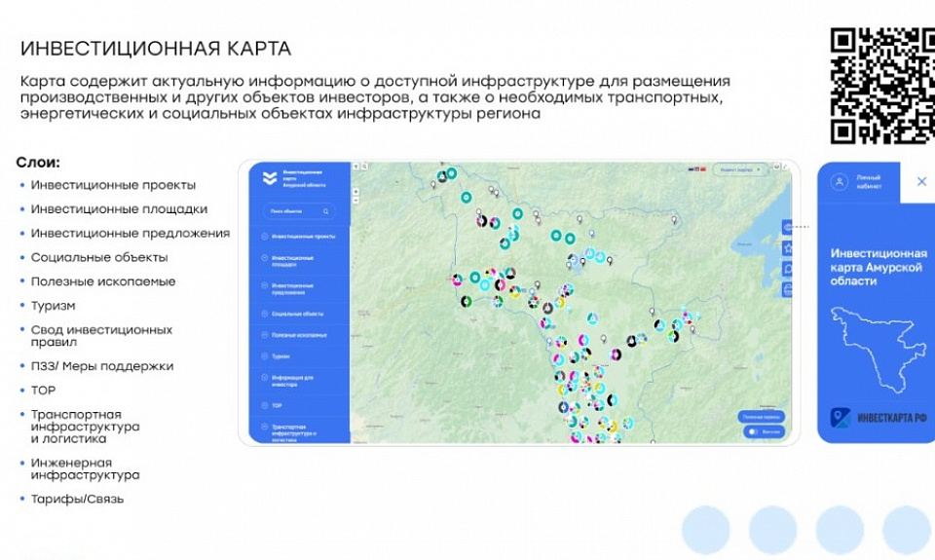The width and height of the screenshot is (935, 560).
Task: Click the search magnifier icon in sidebar
Action: click(326, 211)
